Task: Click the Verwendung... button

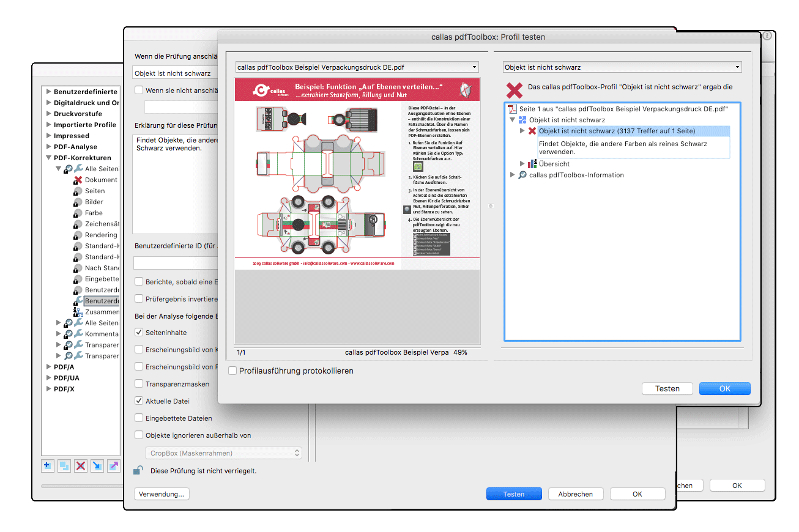Action: click(162, 493)
